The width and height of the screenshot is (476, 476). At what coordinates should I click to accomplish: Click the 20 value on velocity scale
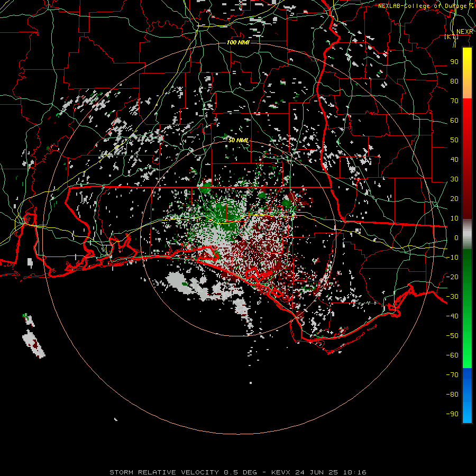click(x=454, y=199)
